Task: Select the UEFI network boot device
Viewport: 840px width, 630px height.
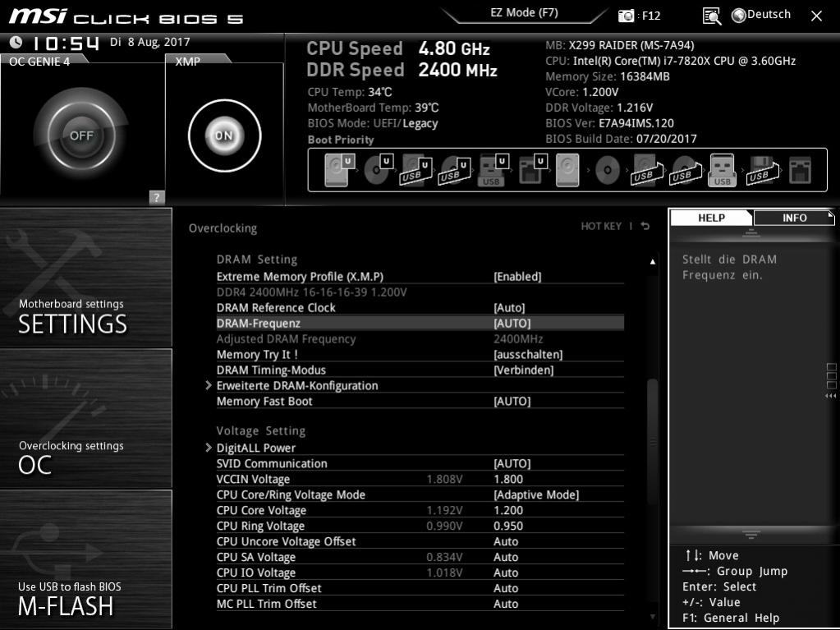Action: 533,170
